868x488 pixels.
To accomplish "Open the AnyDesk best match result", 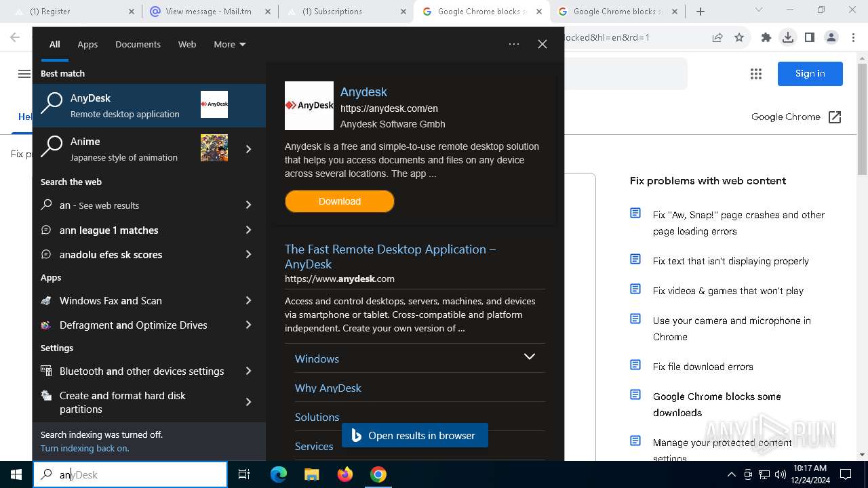I will click(x=149, y=106).
